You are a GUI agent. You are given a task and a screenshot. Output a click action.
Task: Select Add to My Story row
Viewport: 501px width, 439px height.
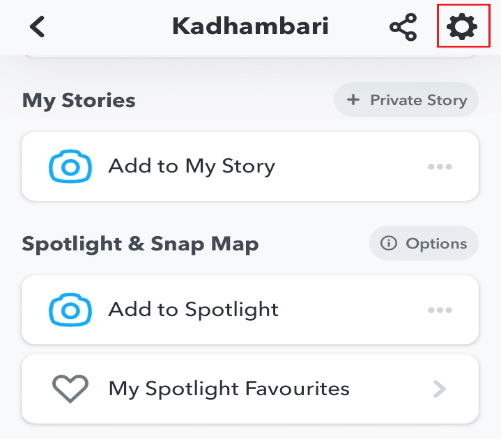[x=250, y=166]
